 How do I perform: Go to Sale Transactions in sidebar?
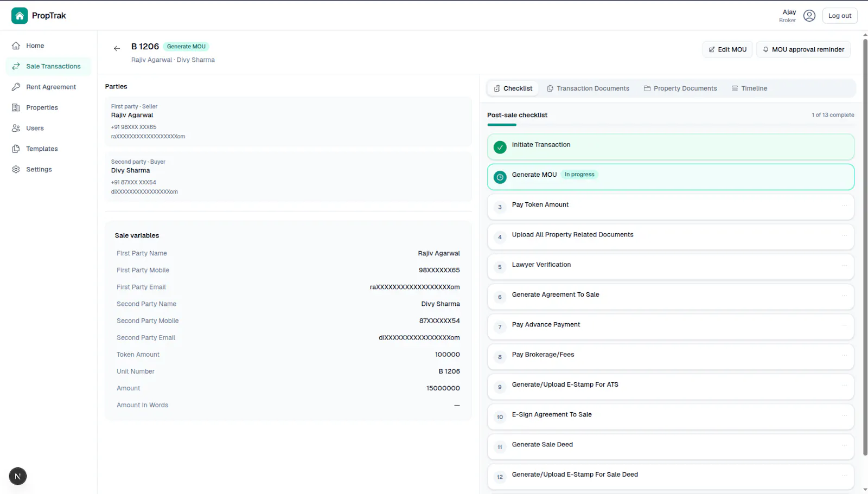(x=49, y=66)
